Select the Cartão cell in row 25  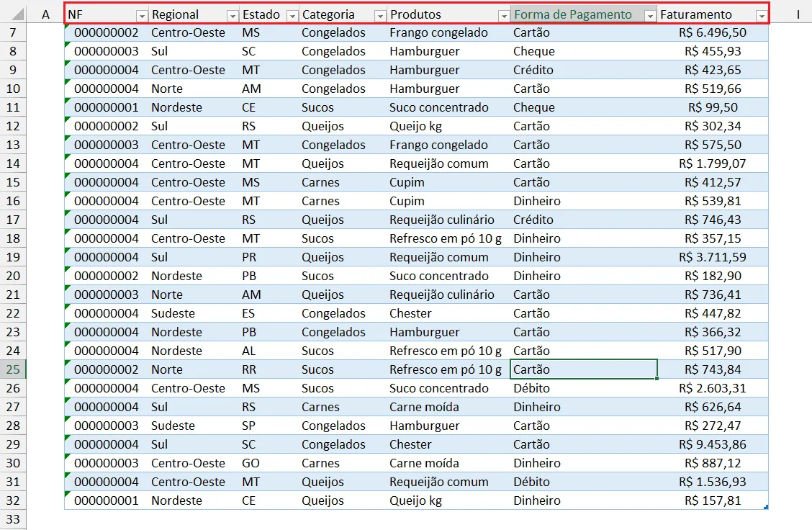(584, 369)
